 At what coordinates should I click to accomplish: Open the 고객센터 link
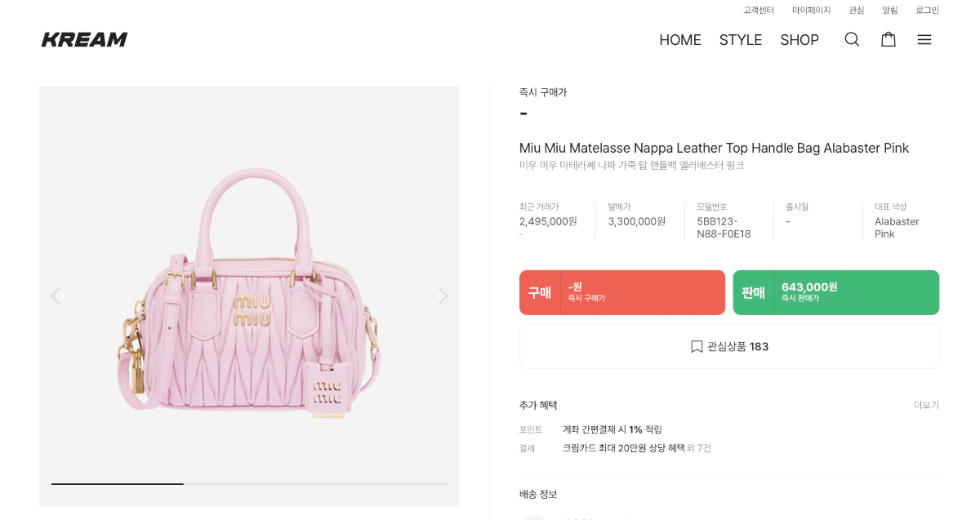(x=759, y=11)
